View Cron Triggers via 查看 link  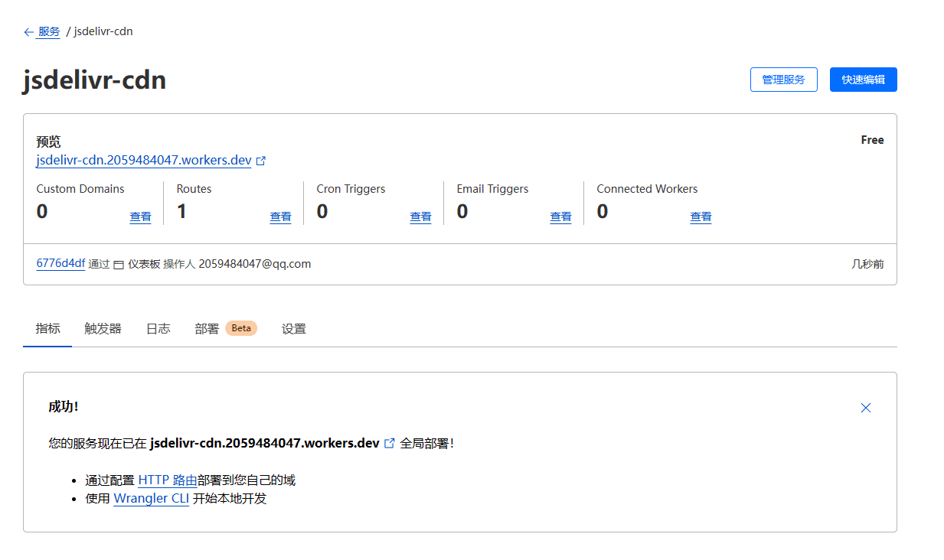point(420,217)
